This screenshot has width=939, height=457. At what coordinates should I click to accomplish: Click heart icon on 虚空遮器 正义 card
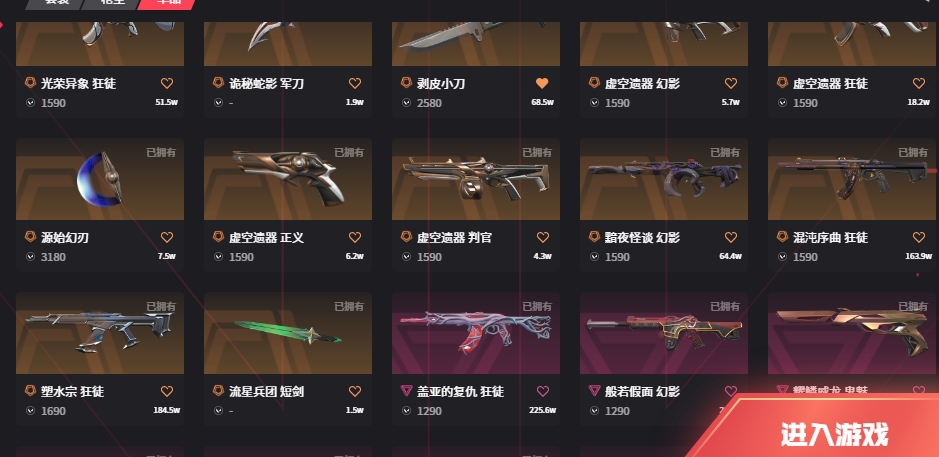(355, 237)
